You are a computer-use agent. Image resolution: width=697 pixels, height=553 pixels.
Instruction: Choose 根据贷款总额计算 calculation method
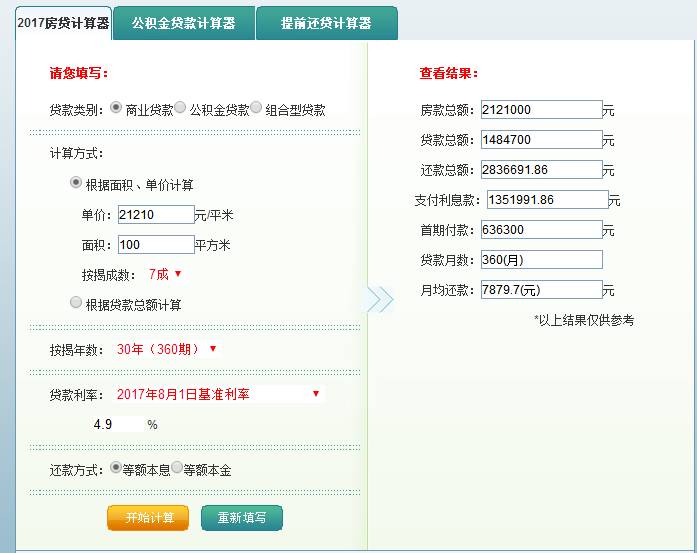click(76, 302)
